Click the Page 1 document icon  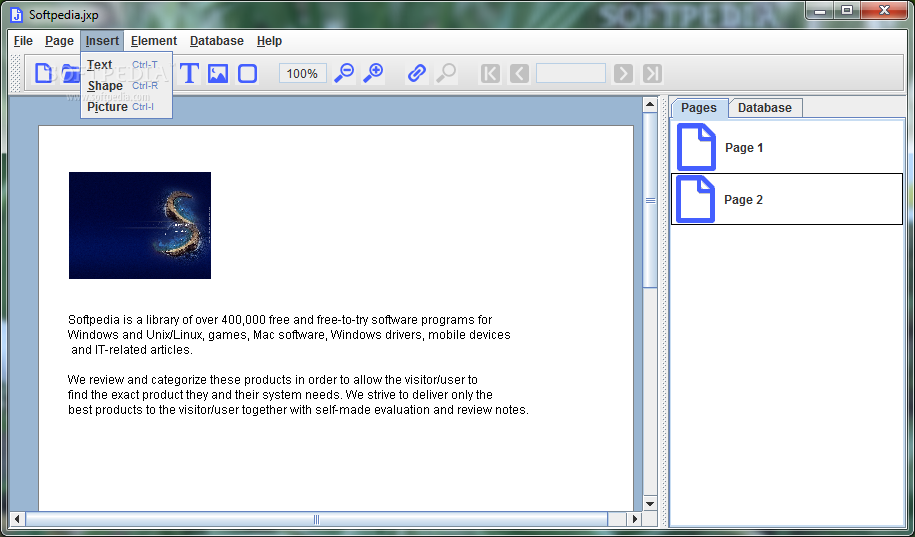click(x=696, y=147)
